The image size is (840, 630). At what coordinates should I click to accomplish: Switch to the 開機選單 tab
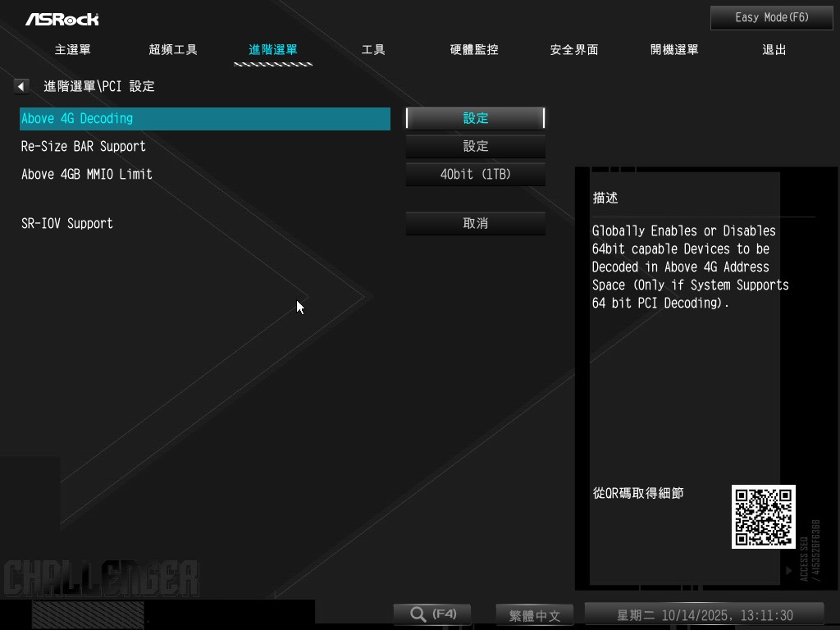coord(674,49)
